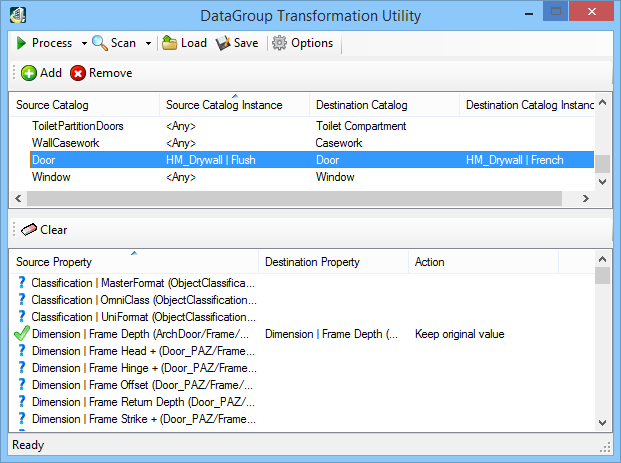Sort by Source Catalog column header

[x=84, y=105]
